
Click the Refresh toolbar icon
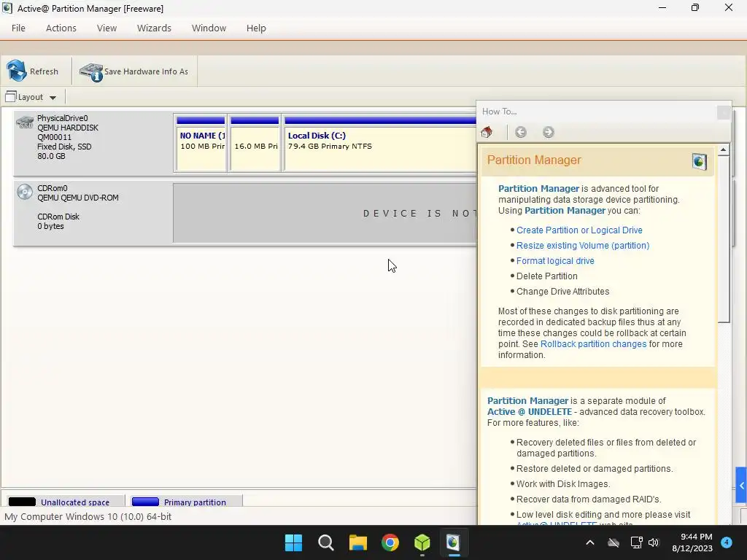point(16,71)
